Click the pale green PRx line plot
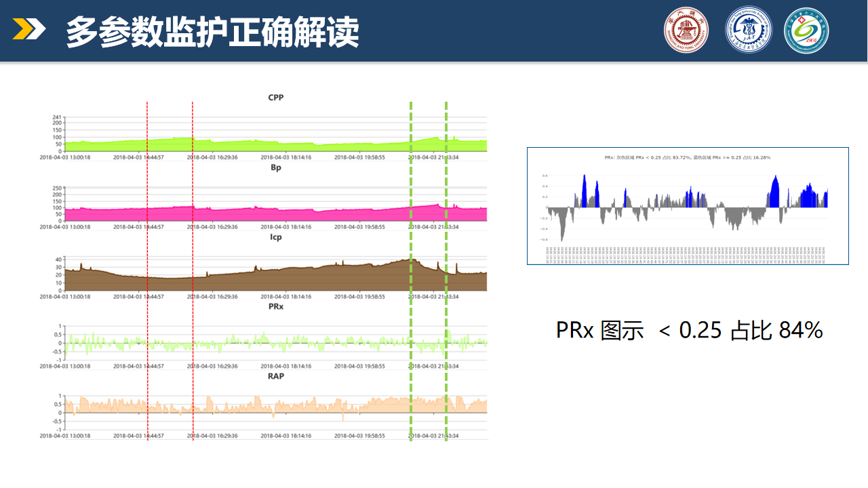 pos(271,343)
